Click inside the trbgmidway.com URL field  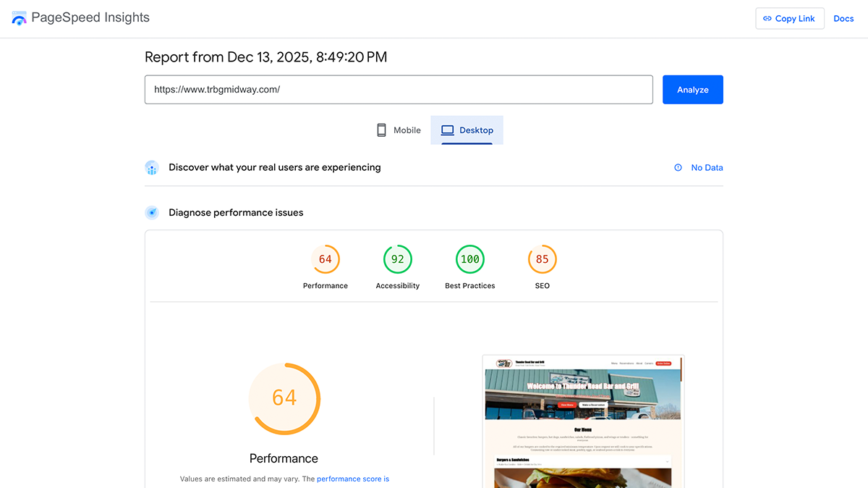[398, 89]
